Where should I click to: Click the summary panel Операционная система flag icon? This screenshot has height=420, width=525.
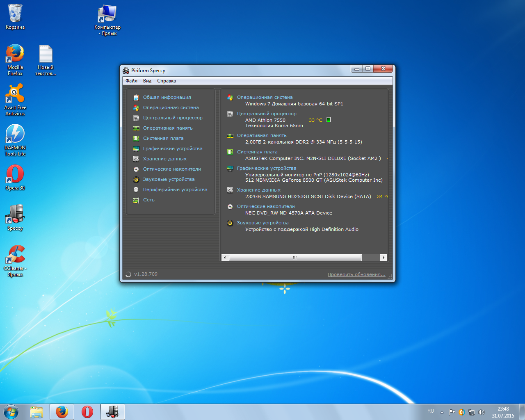pyautogui.click(x=230, y=97)
